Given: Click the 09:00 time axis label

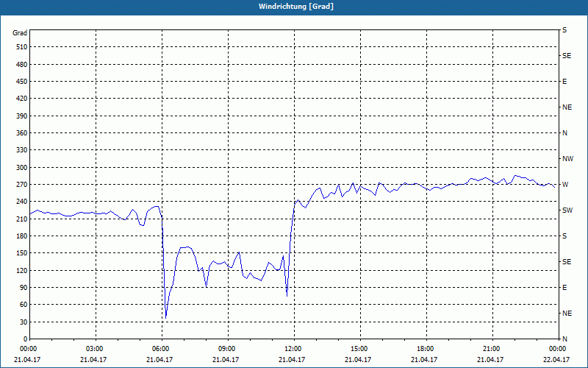Looking at the screenshot, I should click(x=226, y=349).
